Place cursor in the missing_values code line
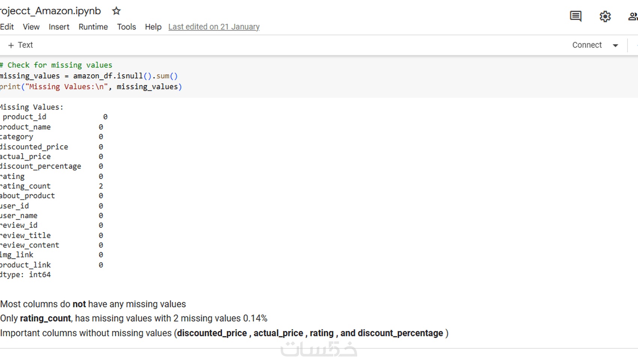 click(89, 76)
